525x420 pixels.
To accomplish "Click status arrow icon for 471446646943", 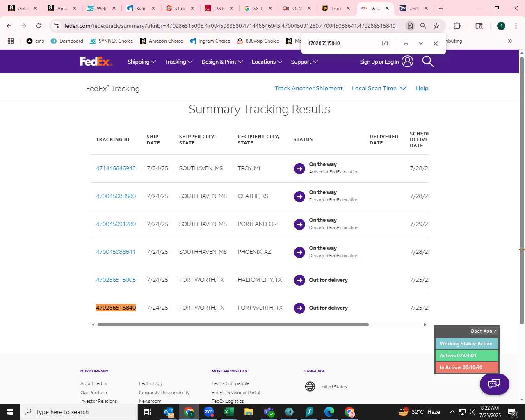I will 299,169.
